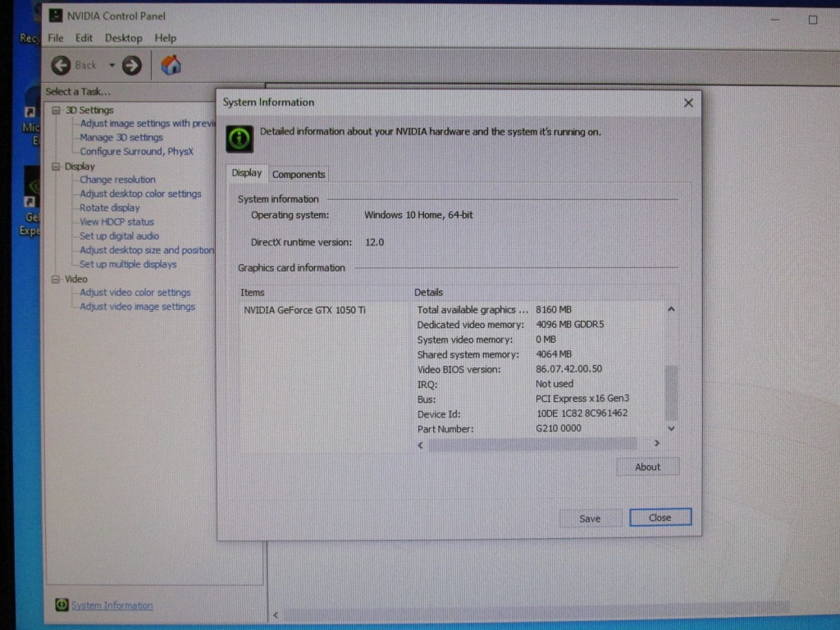The width and height of the screenshot is (840, 630).
Task: Click the Back arrow icon in toolbar
Action: 61,66
